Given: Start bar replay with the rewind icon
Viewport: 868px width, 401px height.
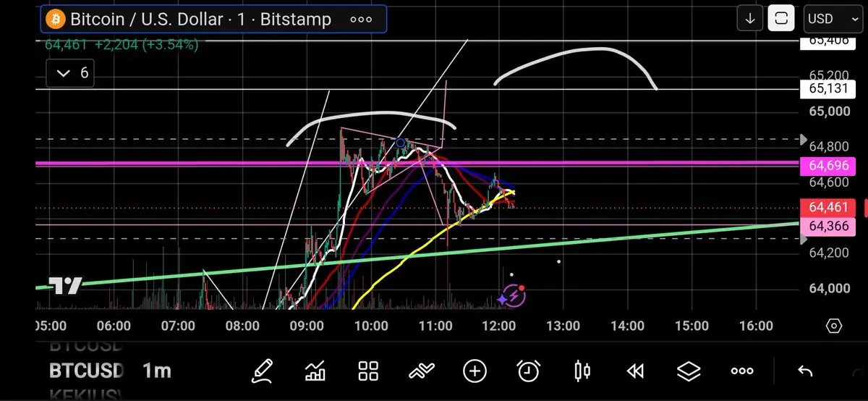Looking at the screenshot, I should (x=635, y=371).
